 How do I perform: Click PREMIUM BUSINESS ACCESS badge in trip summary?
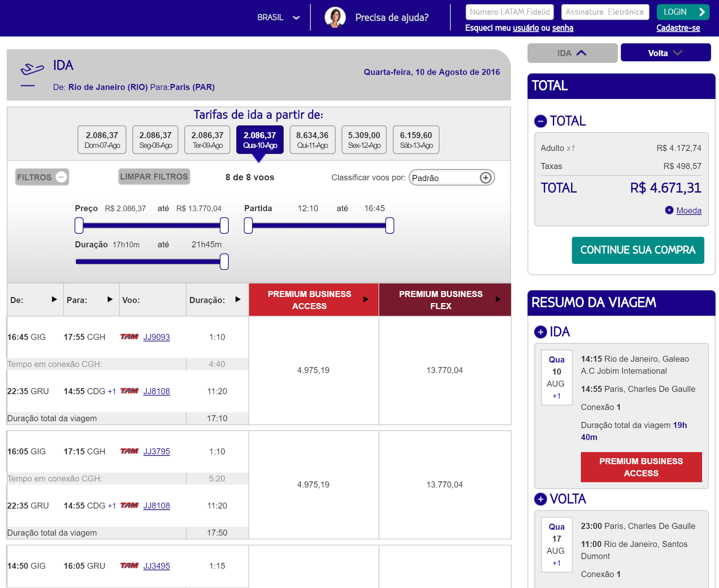[641, 467]
